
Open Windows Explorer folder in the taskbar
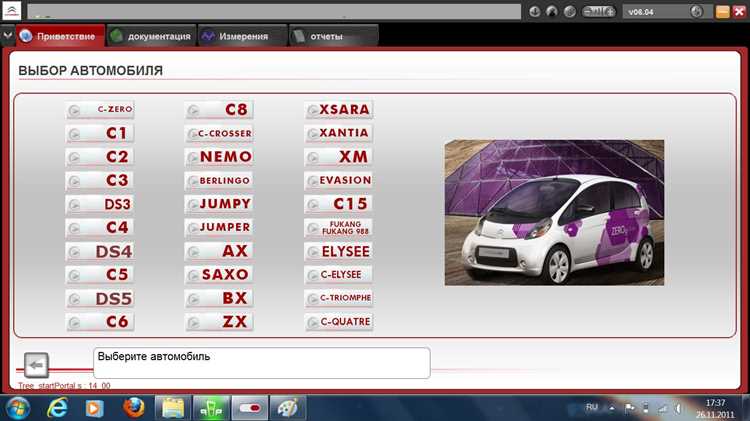pyautogui.click(x=173, y=407)
